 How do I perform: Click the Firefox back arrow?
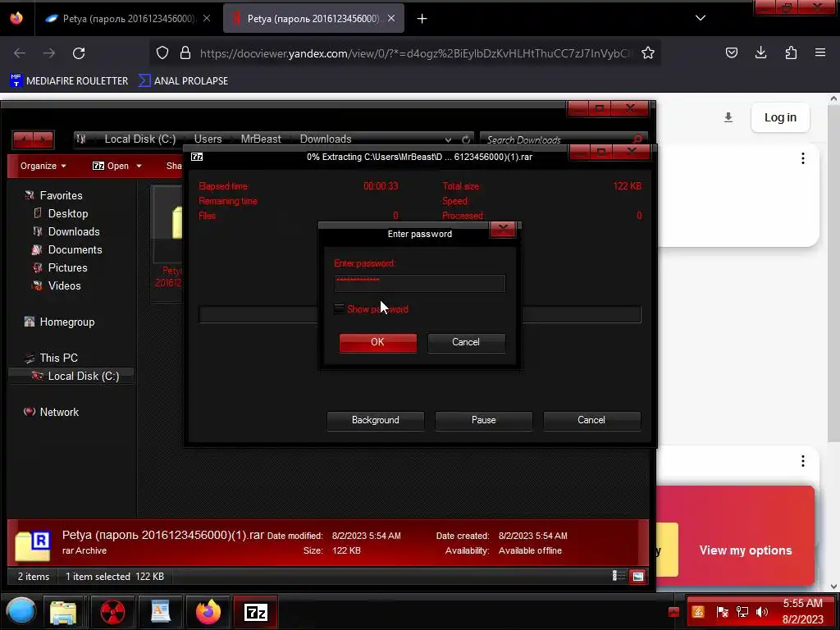click(20, 53)
